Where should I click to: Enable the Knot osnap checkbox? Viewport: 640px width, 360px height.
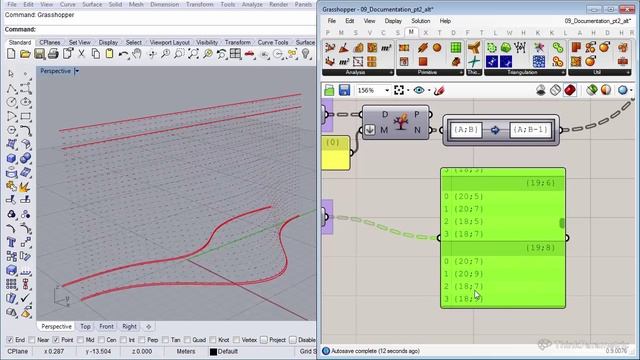point(213,340)
